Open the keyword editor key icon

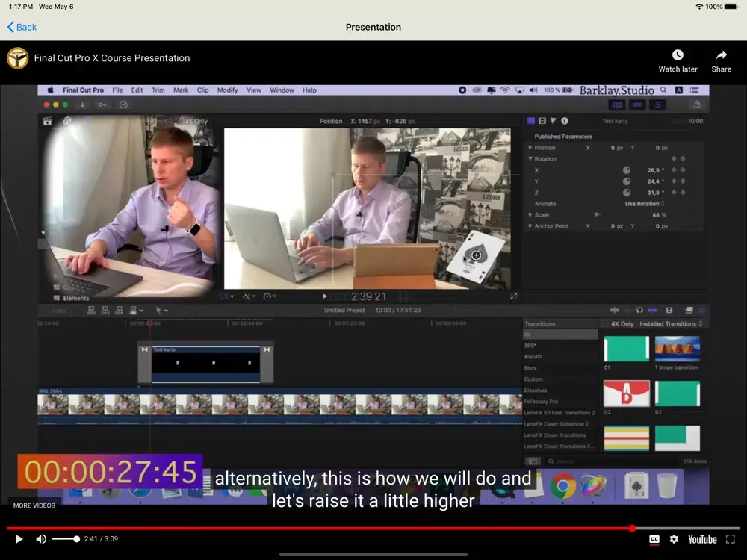[x=102, y=105]
